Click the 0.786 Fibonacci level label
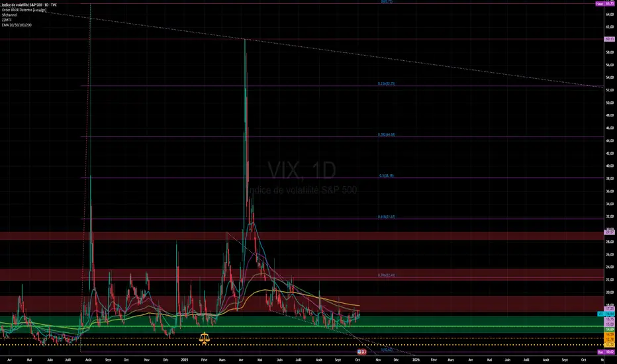 pyautogui.click(x=387, y=275)
